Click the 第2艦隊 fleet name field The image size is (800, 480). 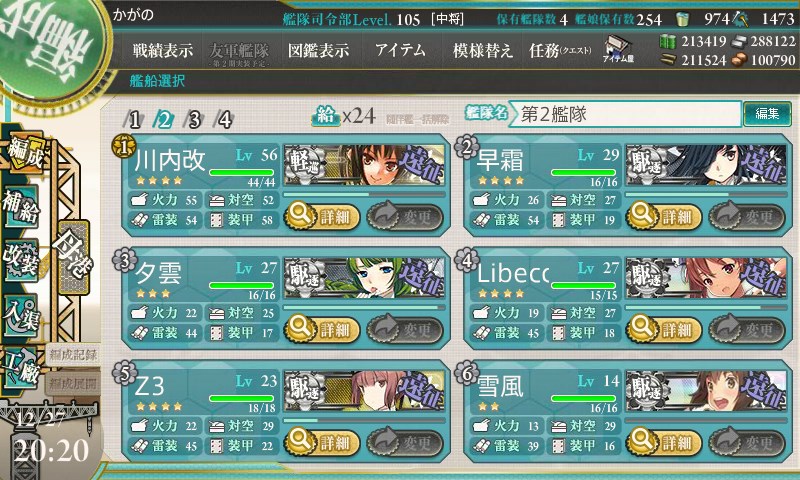click(627, 114)
